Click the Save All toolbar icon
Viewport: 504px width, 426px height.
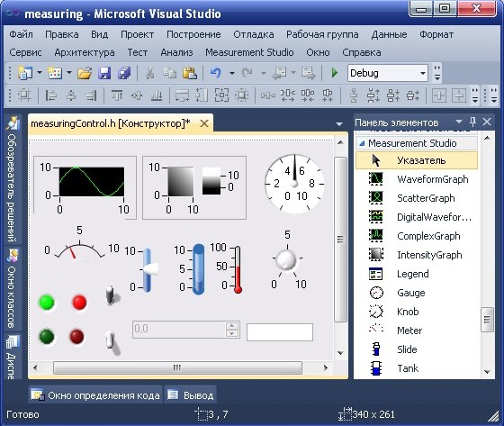tap(124, 73)
